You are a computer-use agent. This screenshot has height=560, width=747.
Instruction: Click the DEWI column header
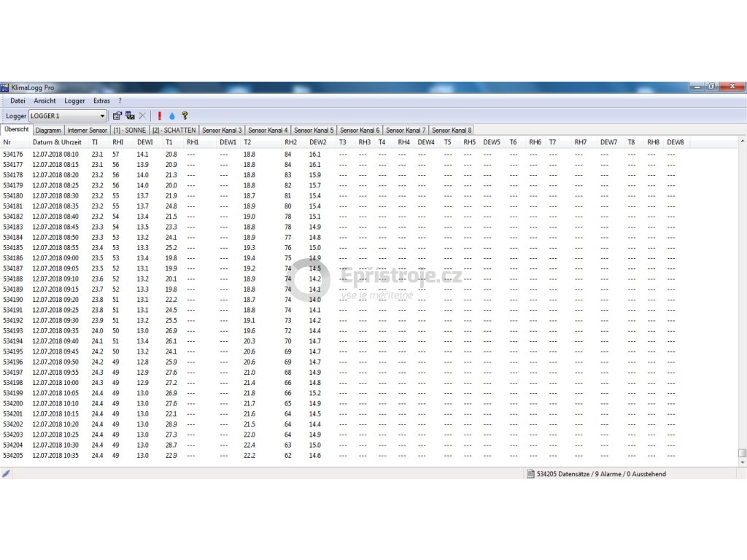coord(145,142)
